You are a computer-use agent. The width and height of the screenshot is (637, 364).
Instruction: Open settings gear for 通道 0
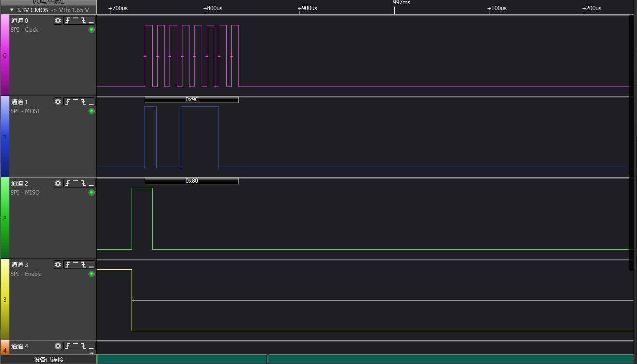tap(58, 20)
